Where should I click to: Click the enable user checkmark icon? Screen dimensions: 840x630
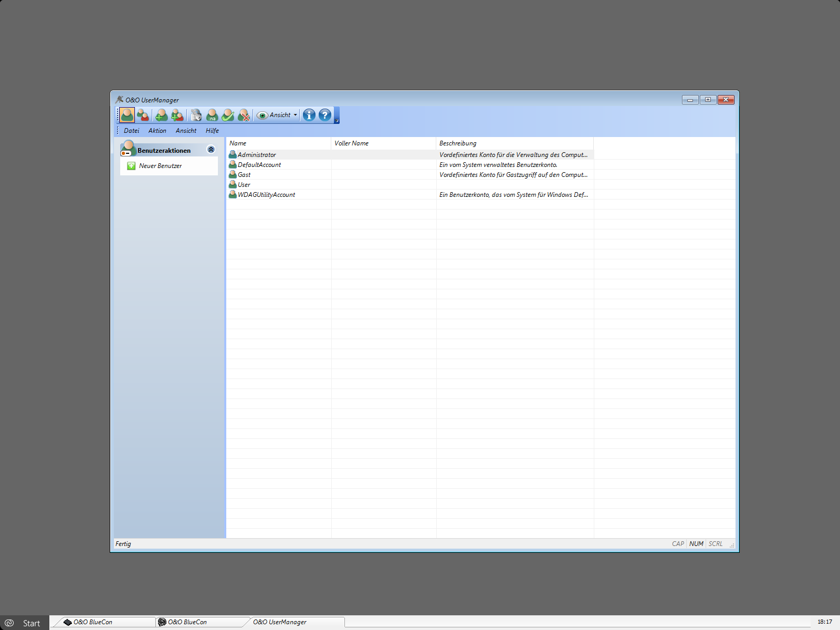point(228,115)
